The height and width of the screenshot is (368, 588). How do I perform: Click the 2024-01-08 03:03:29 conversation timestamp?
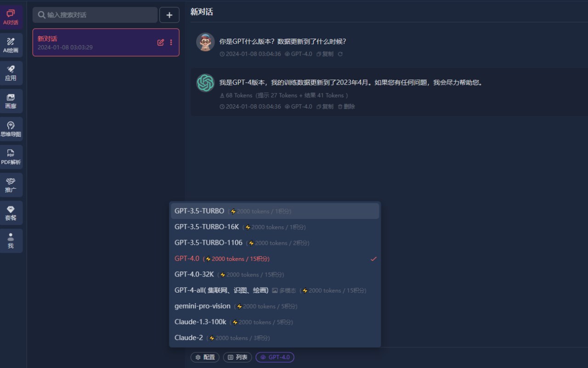pos(65,47)
